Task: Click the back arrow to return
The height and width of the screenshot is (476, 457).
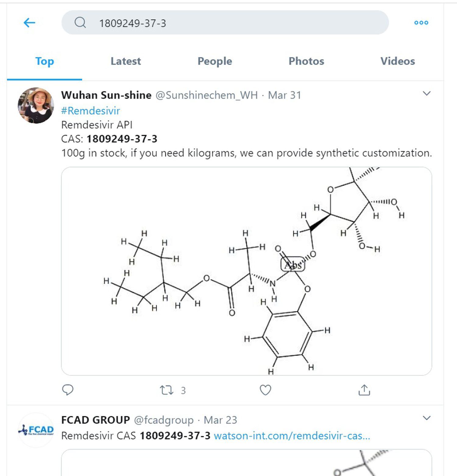Action: (x=29, y=23)
